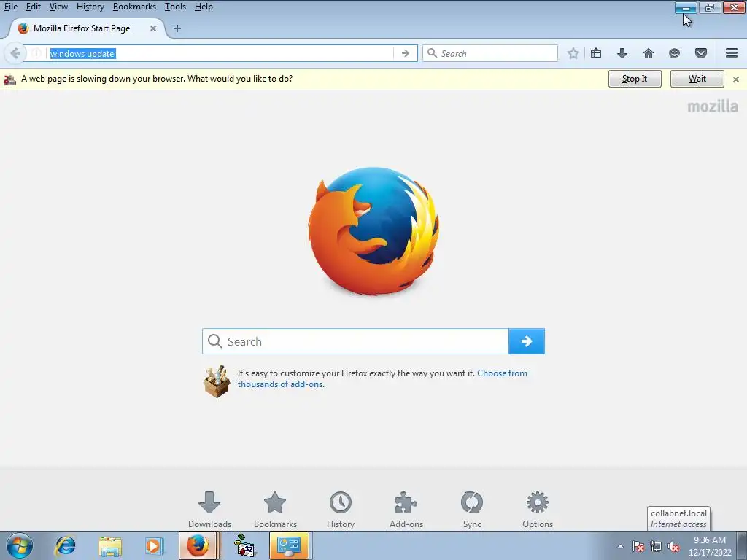This screenshot has height=560, width=747.
Task: Click the site identity info icon in the address bar
Action: [x=36, y=53]
